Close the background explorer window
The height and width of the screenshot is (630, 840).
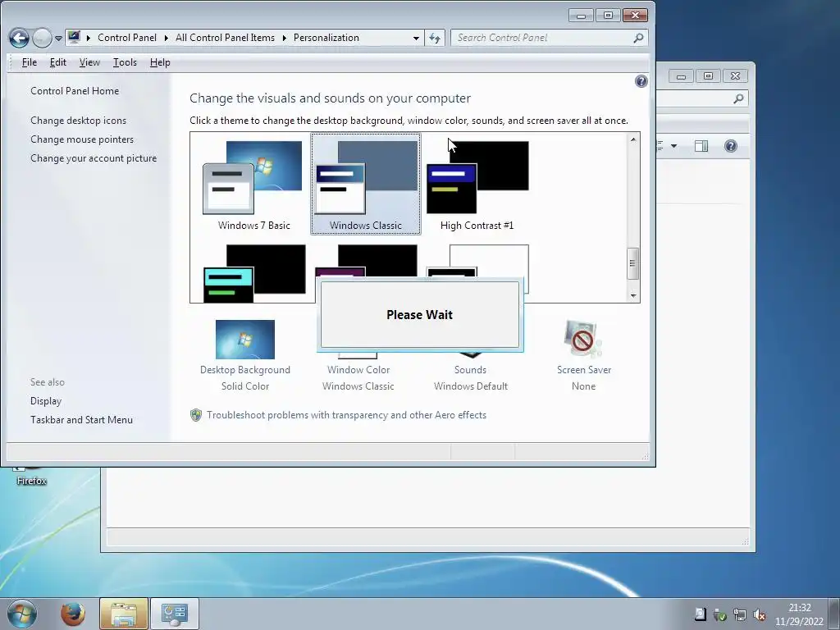(x=735, y=76)
